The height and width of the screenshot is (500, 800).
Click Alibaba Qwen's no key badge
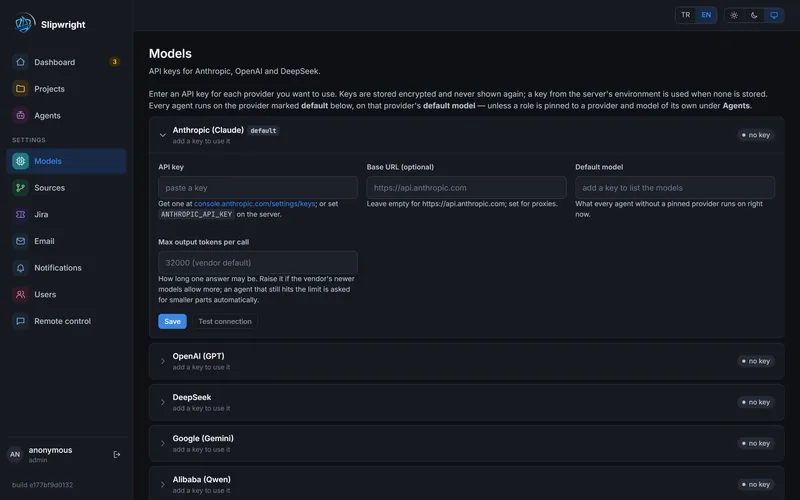point(756,484)
